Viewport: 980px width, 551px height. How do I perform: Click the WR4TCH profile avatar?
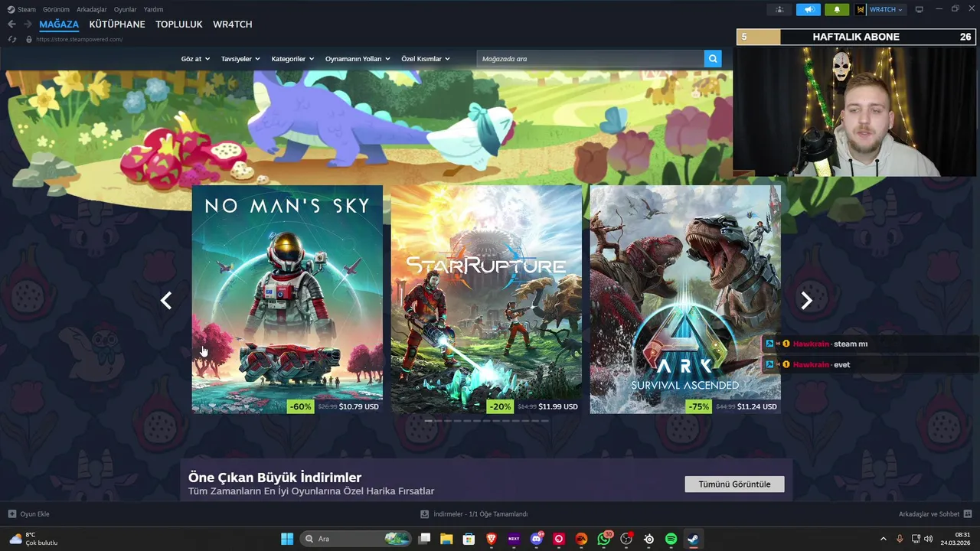[861, 9]
